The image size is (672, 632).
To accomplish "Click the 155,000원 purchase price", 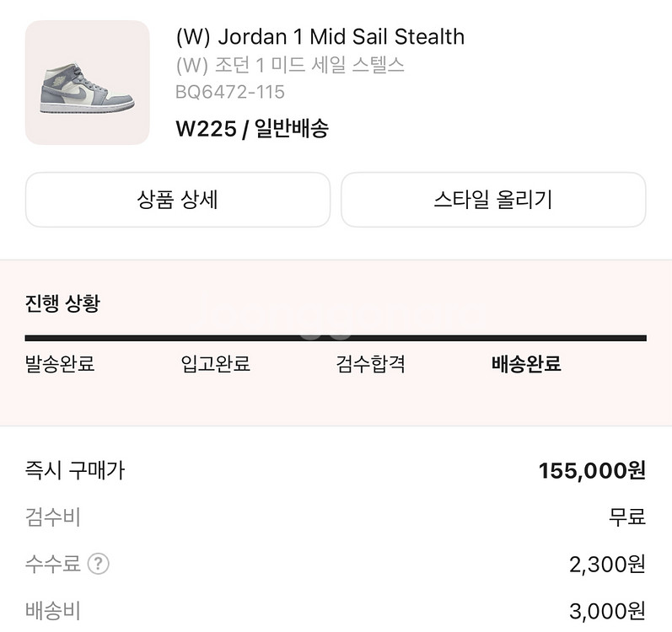I will coord(592,471).
